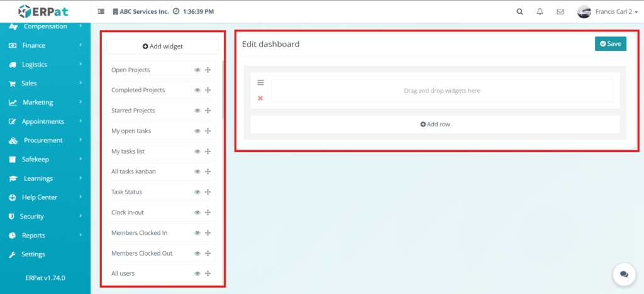Save the dashboard with Save button
The width and height of the screenshot is (644, 294).
click(610, 43)
